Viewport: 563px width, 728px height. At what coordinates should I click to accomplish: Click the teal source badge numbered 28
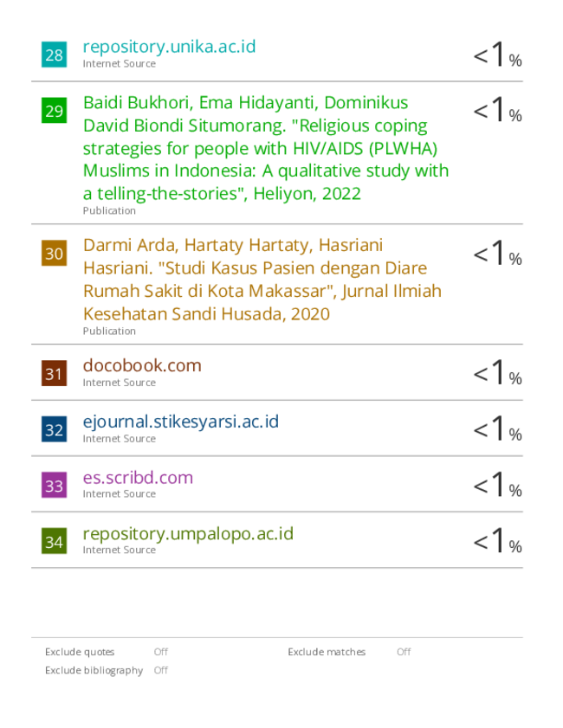coord(54,55)
